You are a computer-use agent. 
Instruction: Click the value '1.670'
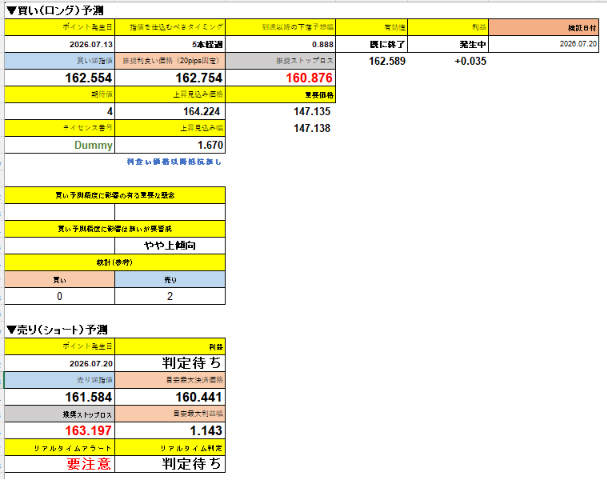[170, 145]
